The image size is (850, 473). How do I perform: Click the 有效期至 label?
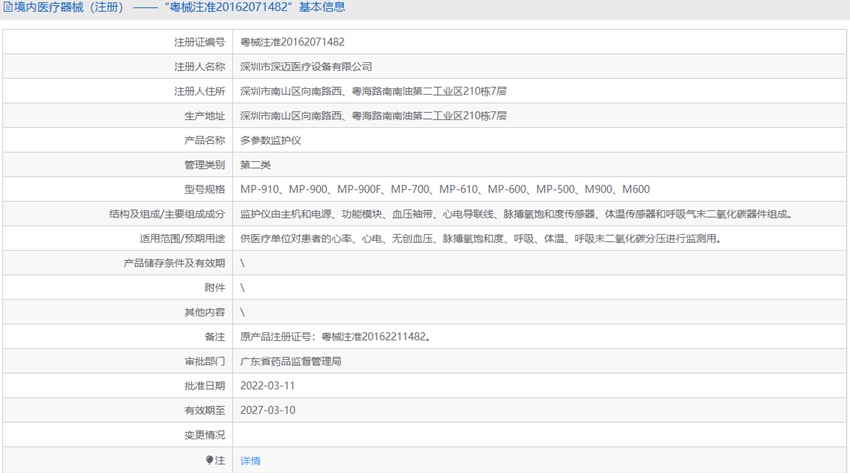[x=204, y=410]
